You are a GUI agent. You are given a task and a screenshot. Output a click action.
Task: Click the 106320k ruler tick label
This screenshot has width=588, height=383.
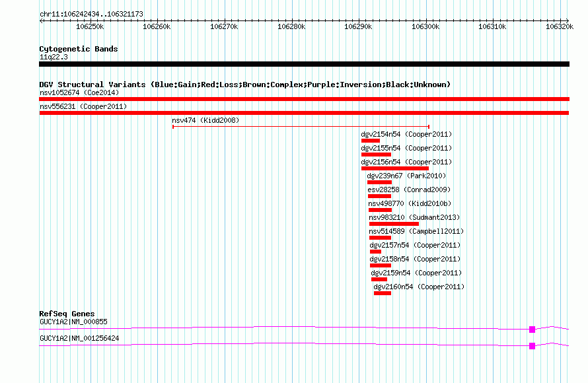(560, 26)
